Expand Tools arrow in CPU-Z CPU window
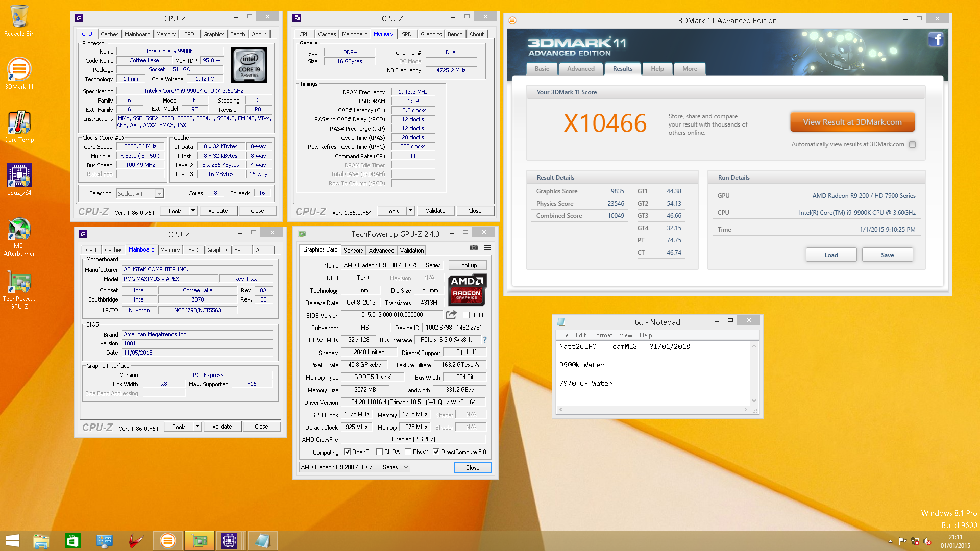Image resolution: width=980 pixels, height=551 pixels. tap(193, 211)
